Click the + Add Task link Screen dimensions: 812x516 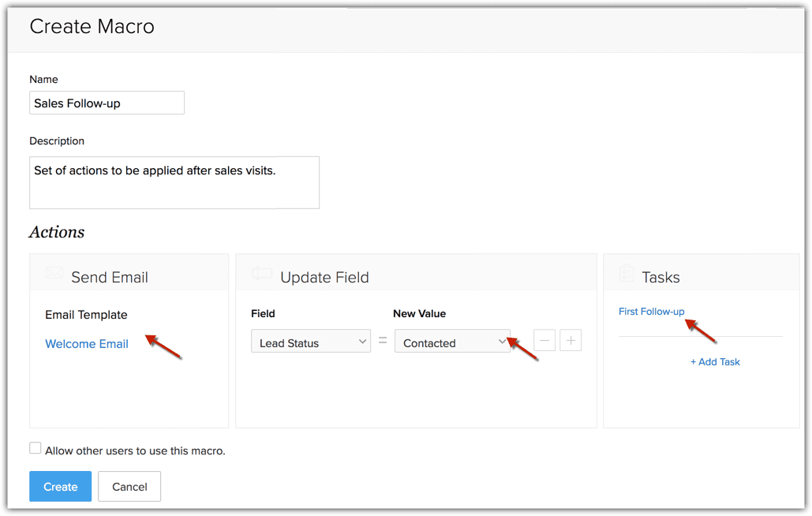coord(715,362)
